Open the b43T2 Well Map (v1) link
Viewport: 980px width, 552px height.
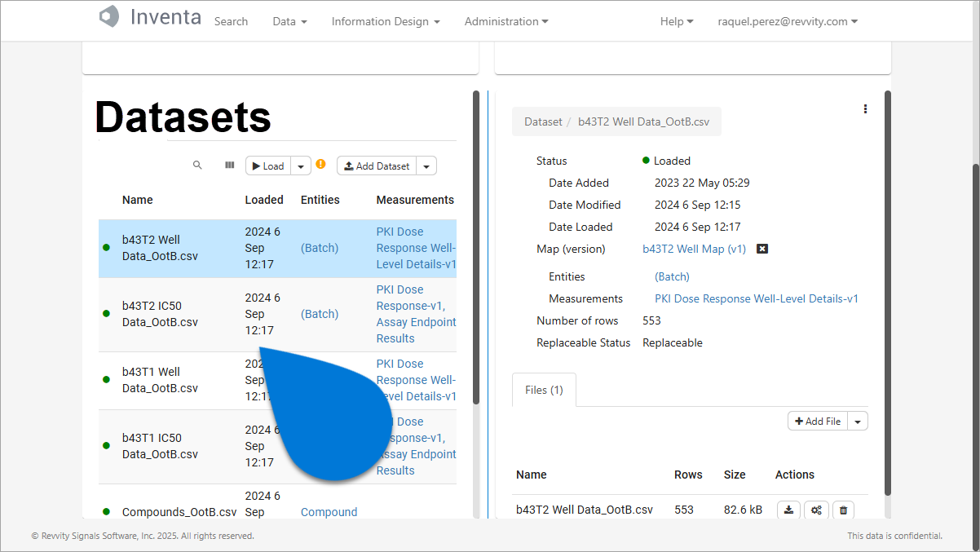[694, 249]
